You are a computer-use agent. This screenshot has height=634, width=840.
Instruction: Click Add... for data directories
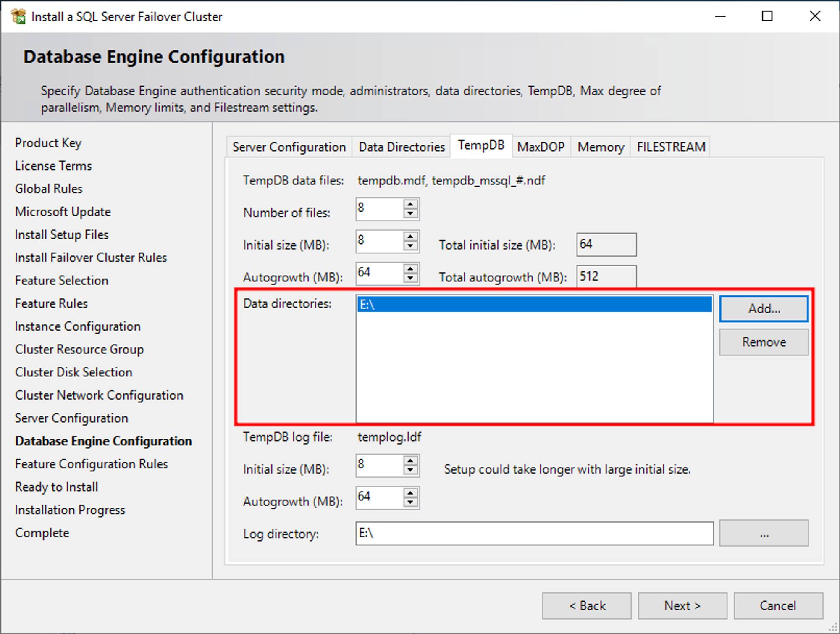[x=764, y=309]
